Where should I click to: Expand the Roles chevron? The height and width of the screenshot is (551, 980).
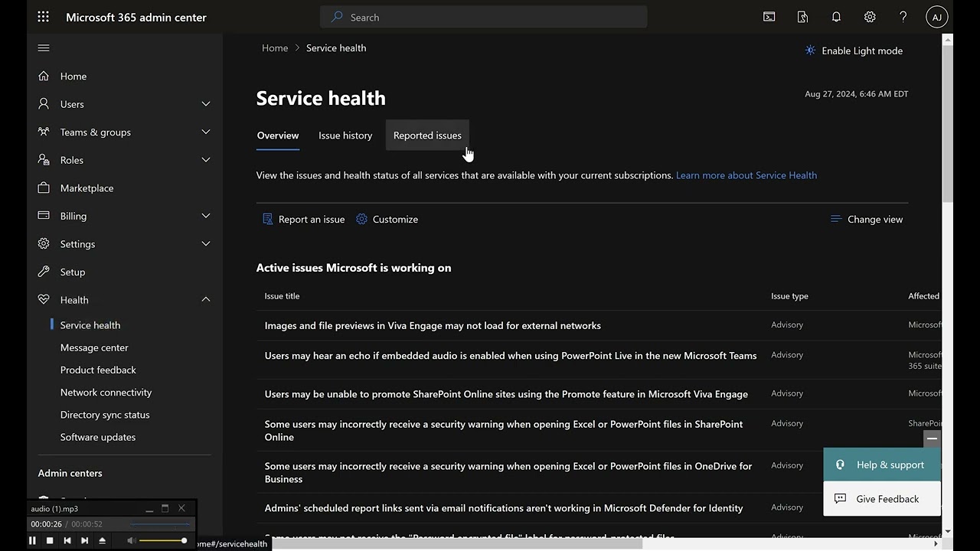click(205, 160)
